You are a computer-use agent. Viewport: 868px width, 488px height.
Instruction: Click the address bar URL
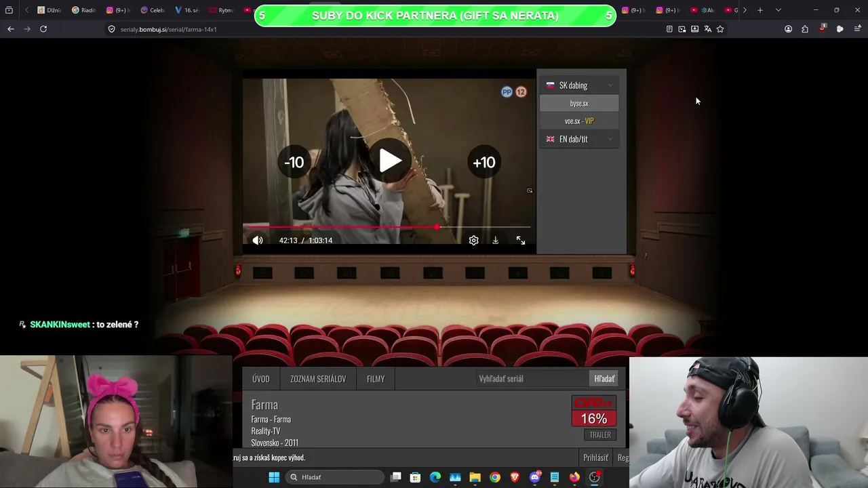(169, 29)
